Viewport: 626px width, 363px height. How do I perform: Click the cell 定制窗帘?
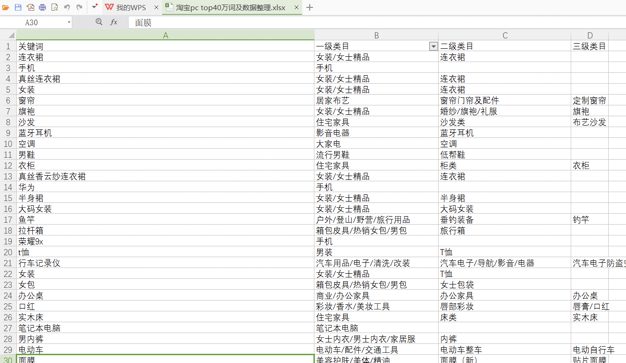590,100
